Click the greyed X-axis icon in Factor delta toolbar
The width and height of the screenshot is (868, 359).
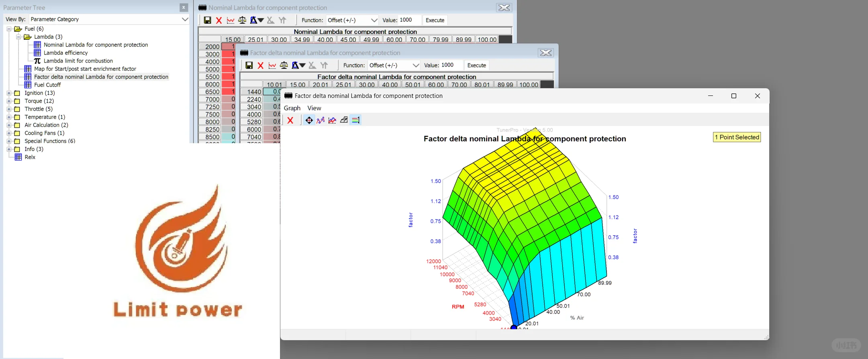(x=312, y=65)
